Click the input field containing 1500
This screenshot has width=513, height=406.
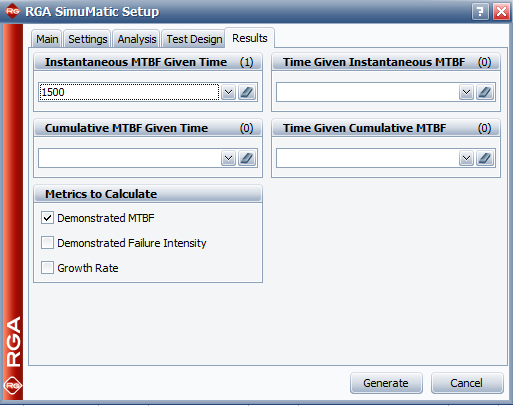(129, 92)
